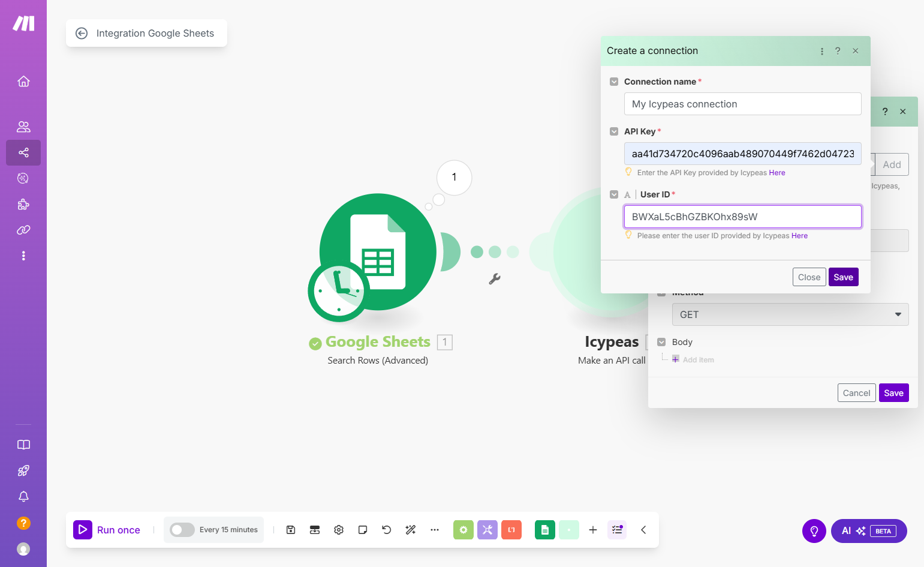The width and height of the screenshot is (924, 567).
Task: Click the Here link under User ID
Action: point(799,236)
